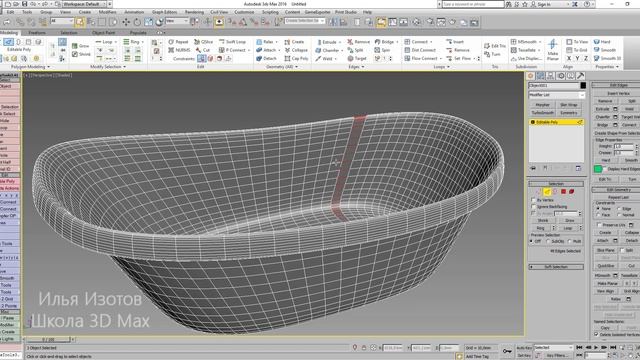Expand the Soft Selection rollout
Screen dimensions: 640x360
(556, 267)
